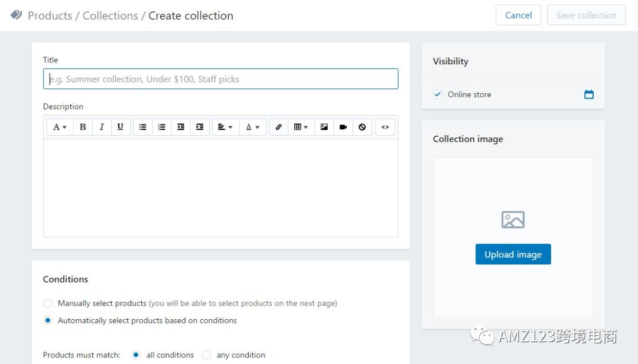Click the Upload image button
This screenshot has height=364, width=638.
pyautogui.click(x=513, y=254)
